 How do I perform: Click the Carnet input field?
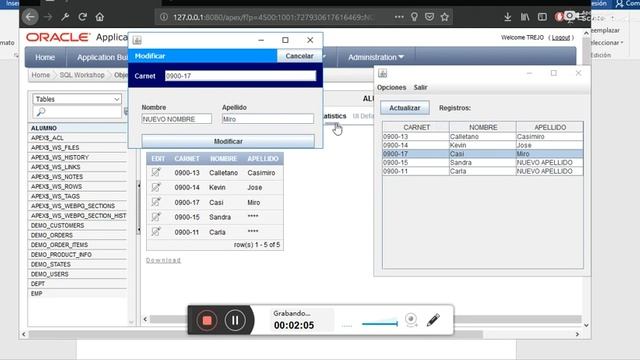240,76
